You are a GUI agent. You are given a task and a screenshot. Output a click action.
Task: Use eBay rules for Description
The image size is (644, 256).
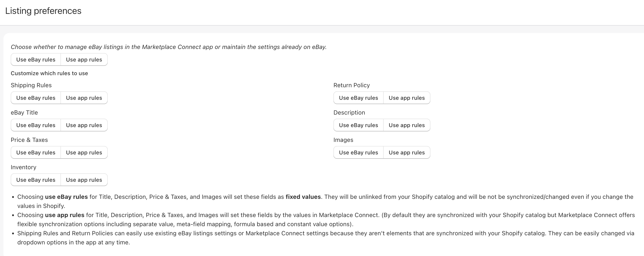(358, 125)
